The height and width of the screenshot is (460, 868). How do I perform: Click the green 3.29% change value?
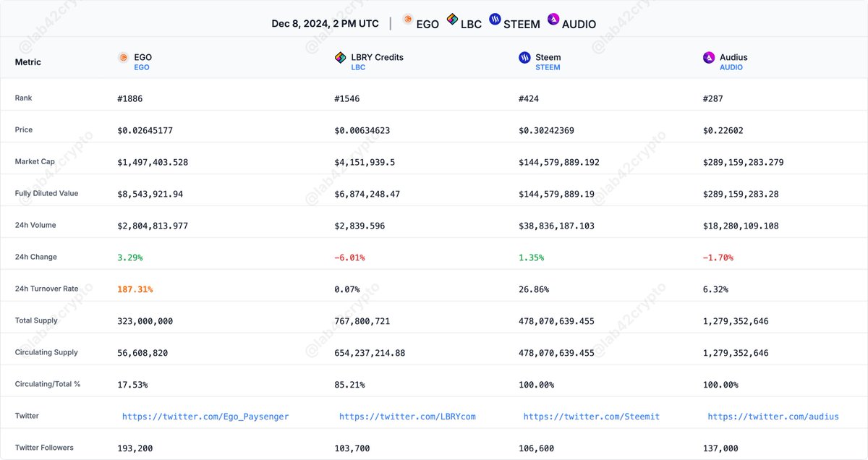(130, 257)
